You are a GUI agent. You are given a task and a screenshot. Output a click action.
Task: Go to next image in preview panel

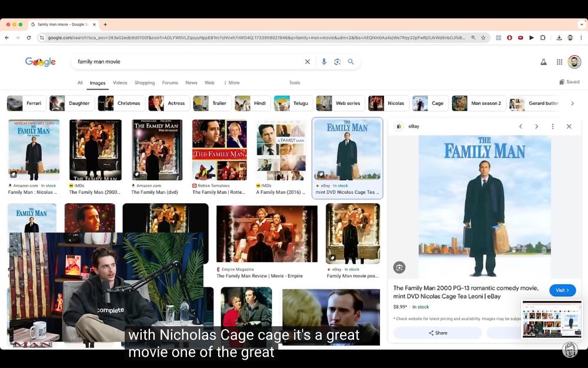[x=537, y=127]
